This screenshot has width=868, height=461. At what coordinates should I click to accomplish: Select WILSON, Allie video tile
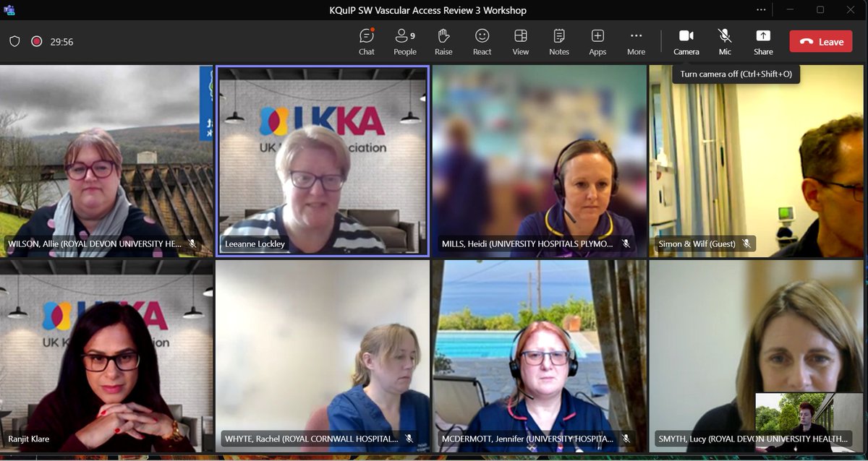point(106,160)
